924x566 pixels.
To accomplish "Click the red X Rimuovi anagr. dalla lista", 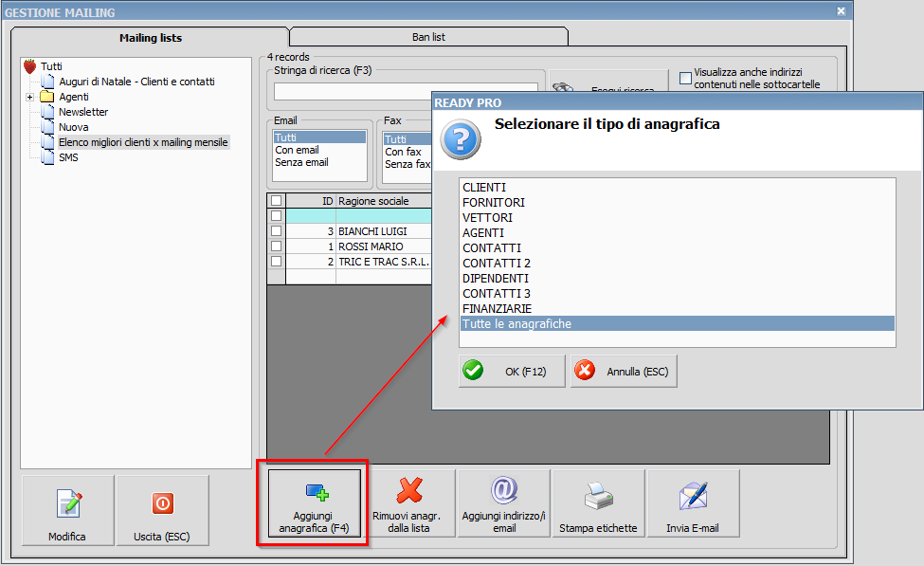I will coord(409,490).
